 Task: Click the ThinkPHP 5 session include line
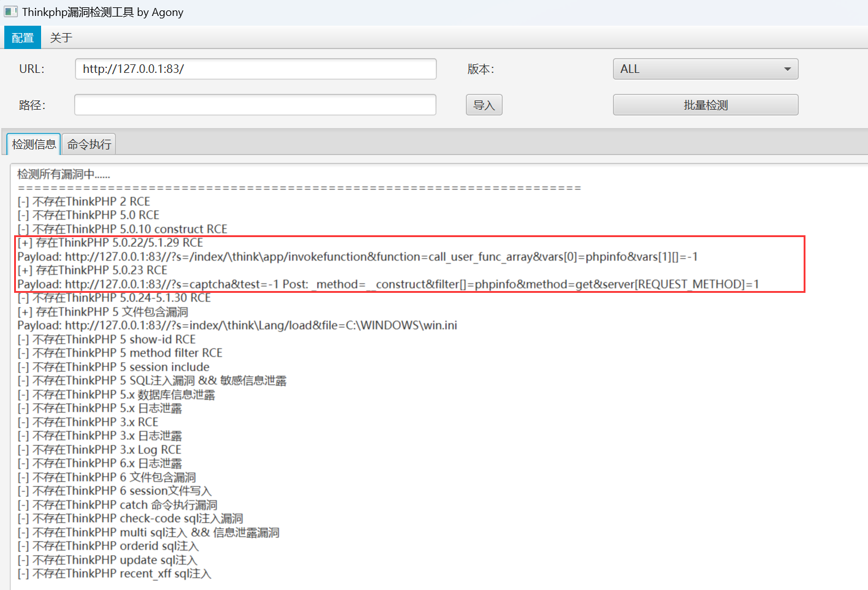[x=113, y=367]
